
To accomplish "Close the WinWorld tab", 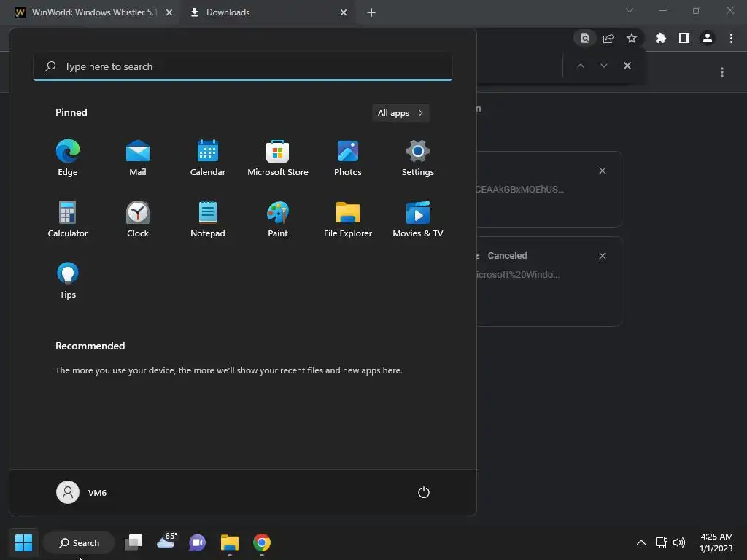I will point(169,12).
